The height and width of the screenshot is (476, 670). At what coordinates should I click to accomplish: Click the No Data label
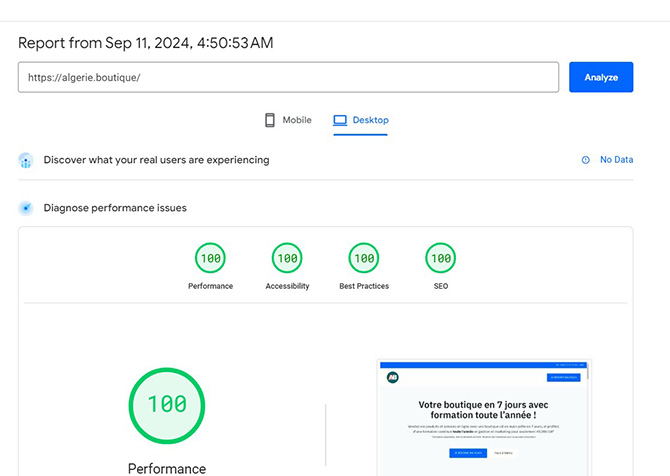coord(616,160)
